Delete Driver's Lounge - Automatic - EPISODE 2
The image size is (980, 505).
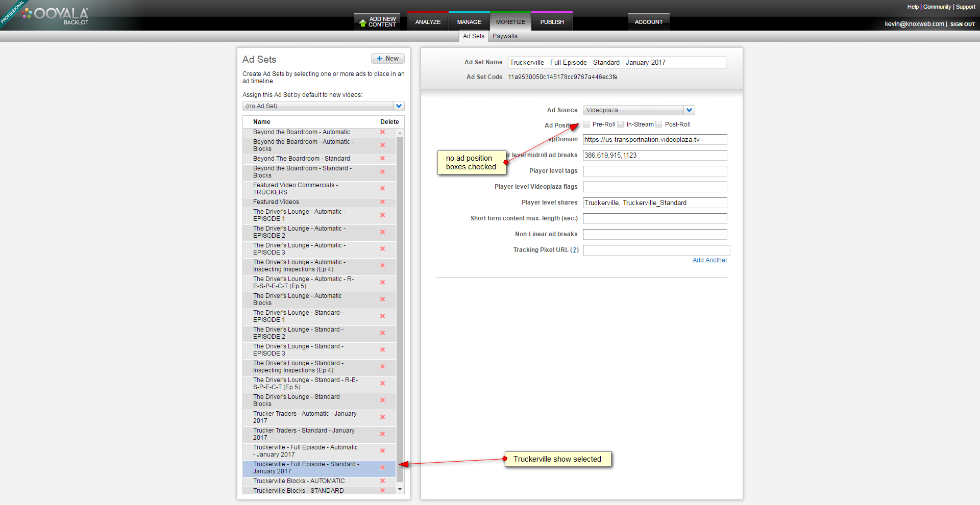coord(382,232)
